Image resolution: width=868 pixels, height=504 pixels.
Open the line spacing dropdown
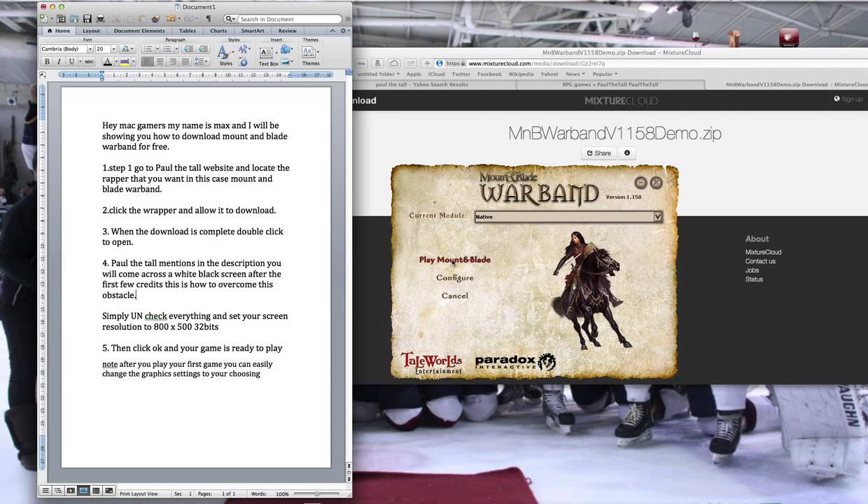pos(201,62)
